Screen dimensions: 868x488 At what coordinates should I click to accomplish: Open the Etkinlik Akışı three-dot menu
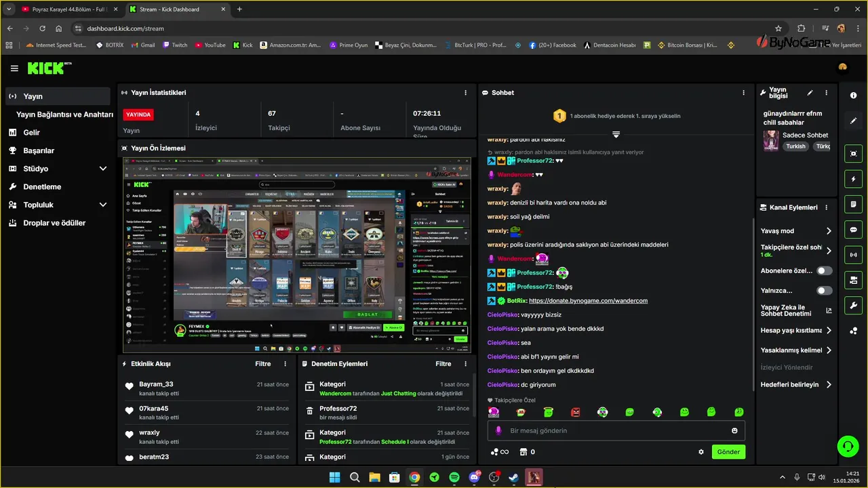(x=285, y=364)
